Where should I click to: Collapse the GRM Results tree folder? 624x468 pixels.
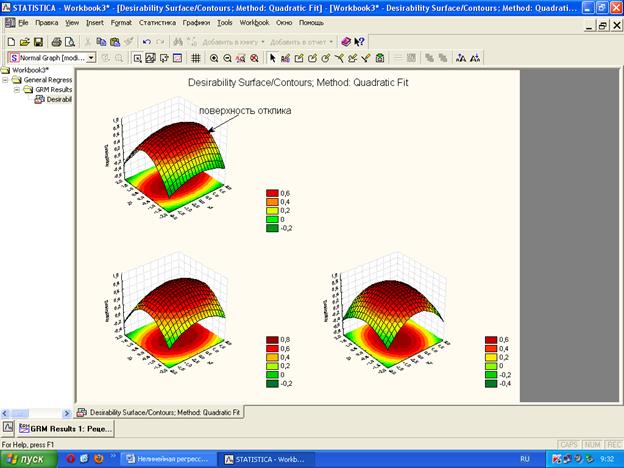click(16, 89)
